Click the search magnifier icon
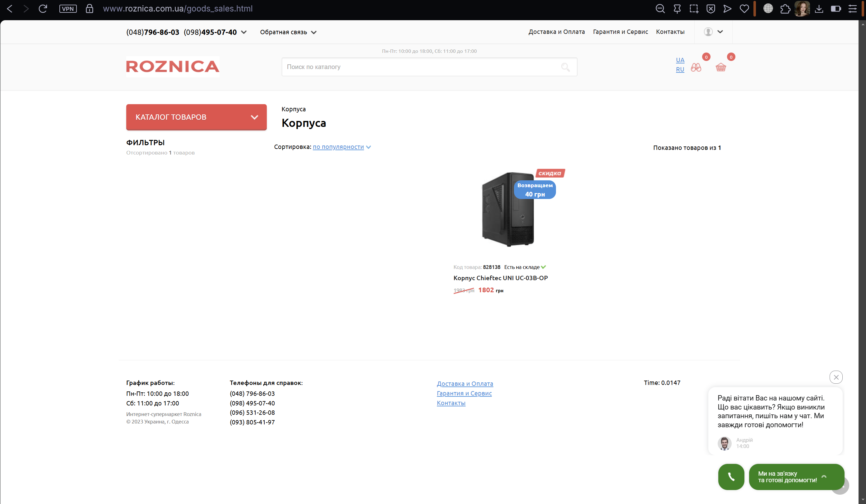The width and height of the screenshot is (866, 504). pyautogui.click(x=565, y=67)
